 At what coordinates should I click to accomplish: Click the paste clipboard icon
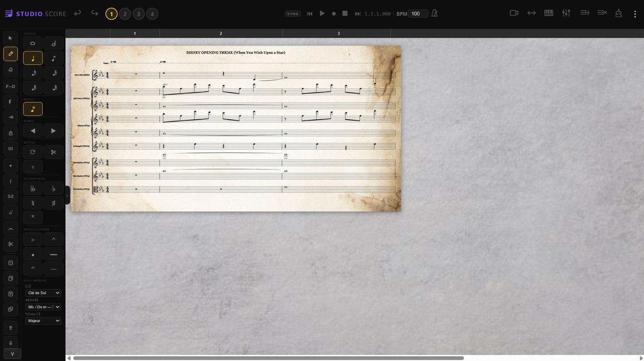10,294
